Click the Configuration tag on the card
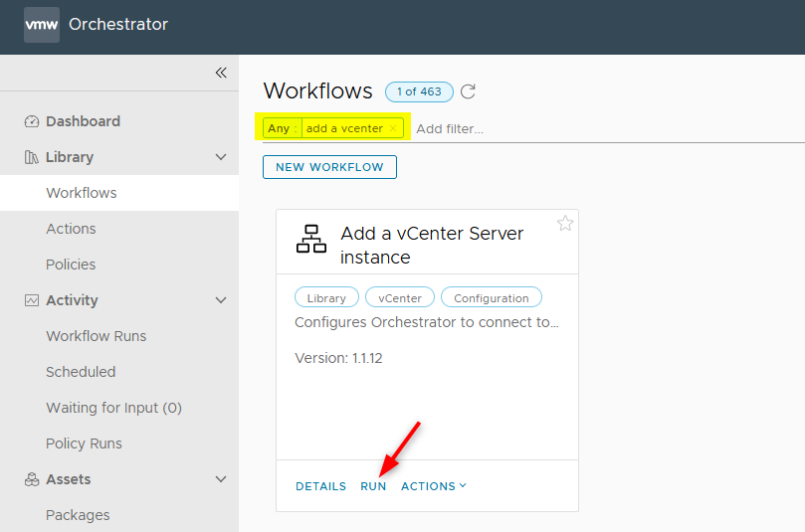The height and width of the screenshot is (532, 805). pos(492,297)
